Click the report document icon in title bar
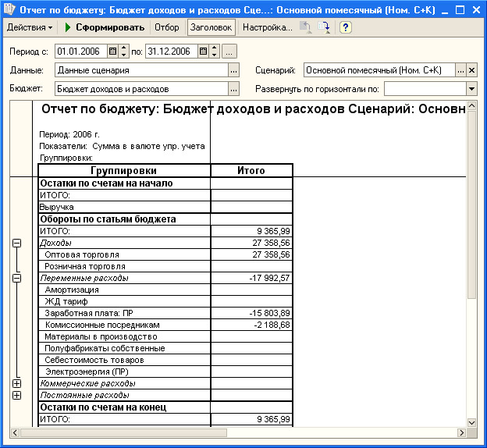Image resolution: width=487 pixels, height=448 pixels. (9, 9)
